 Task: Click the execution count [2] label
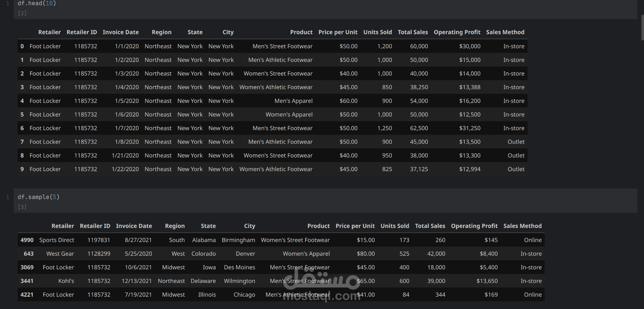[x=22, y=13]
